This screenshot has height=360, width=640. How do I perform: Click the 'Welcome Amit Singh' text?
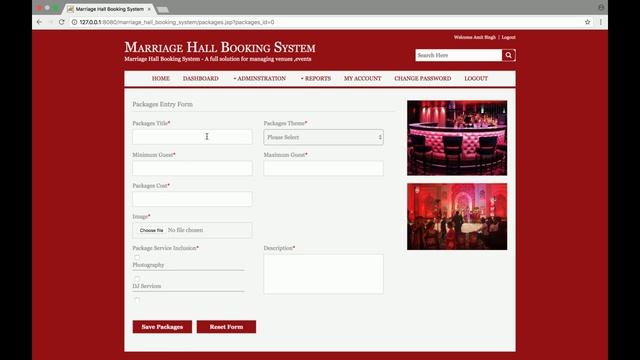coord(474,37)
